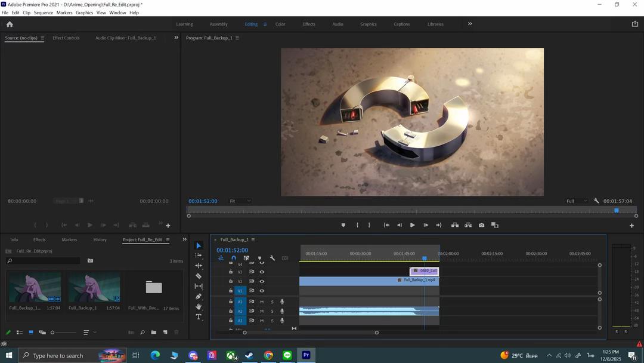Toggle Snap in Timeline magnet
This screenshot has height=363, width=644.
234,258
